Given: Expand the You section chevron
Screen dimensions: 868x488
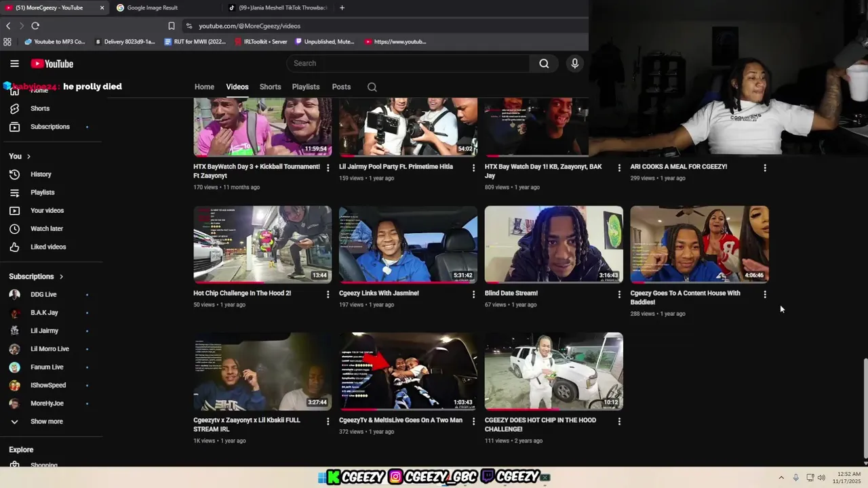Looking at the screenshot, I should [28, 157].
